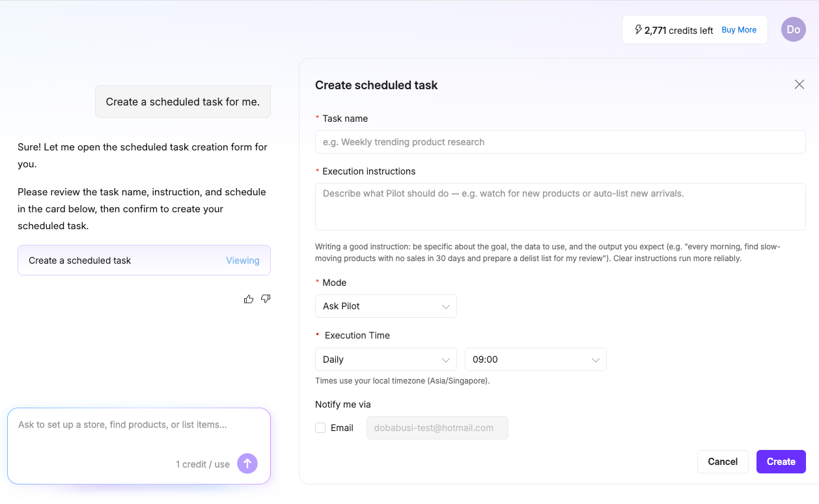
Task: Open the 09:00 time dropdown
Action: coord(536,359)
